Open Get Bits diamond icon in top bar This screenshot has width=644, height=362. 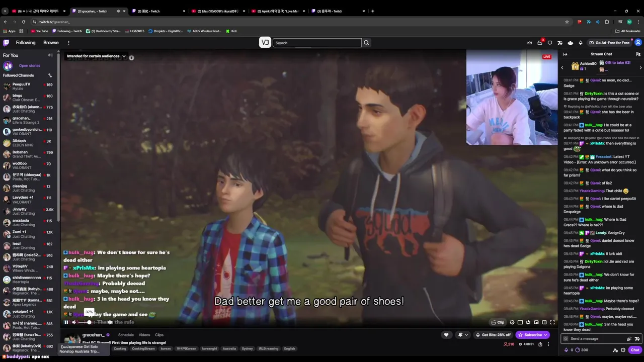coord(580,43)
